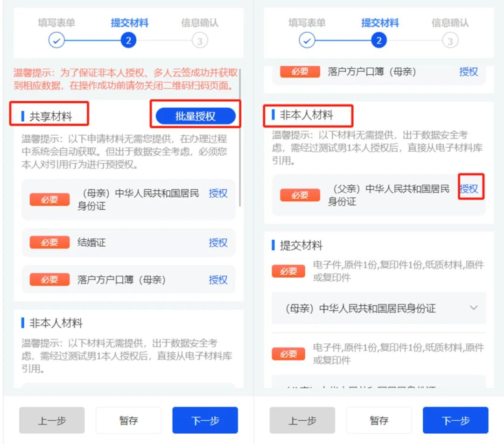Click step 2 circle in right panel
The image size is (504, 444).
pos(378,41)
